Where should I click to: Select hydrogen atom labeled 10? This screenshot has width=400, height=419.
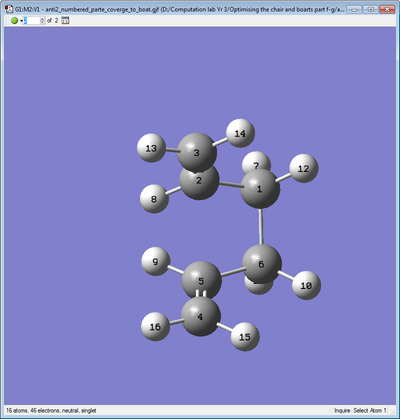click(x=306, y=285)
